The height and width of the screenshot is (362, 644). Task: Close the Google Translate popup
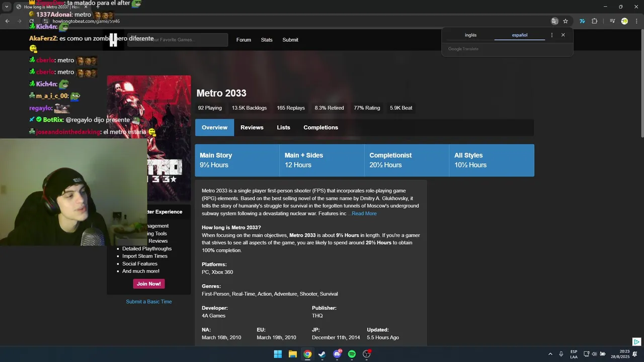[x=563, y=35]
